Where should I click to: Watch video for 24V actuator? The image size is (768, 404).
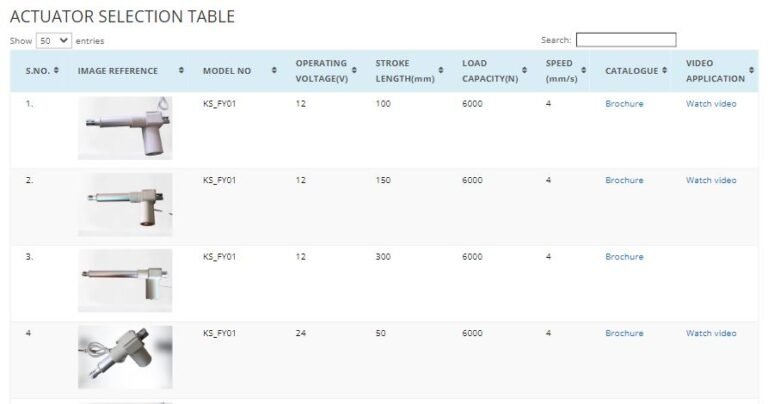[711, 333]
